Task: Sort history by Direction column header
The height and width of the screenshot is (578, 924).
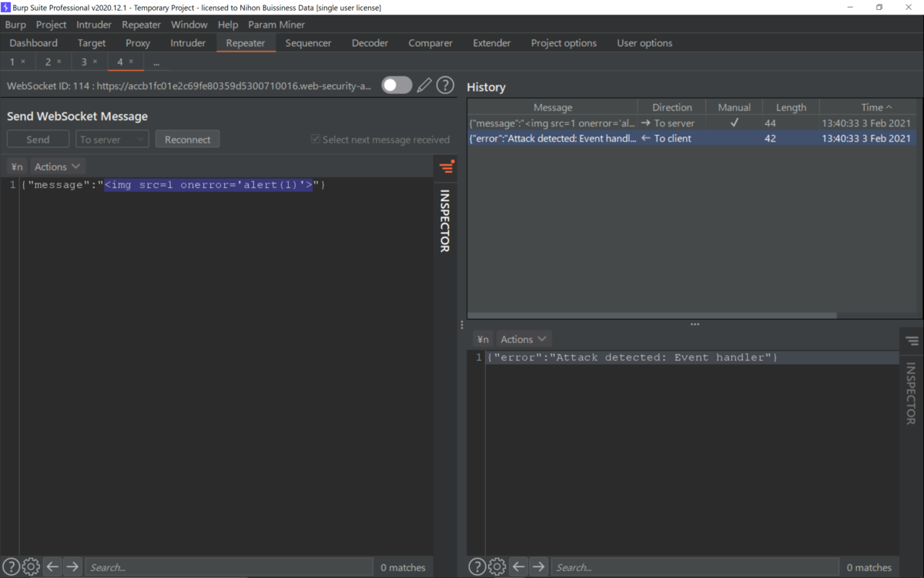Action: tap(671, 107)
